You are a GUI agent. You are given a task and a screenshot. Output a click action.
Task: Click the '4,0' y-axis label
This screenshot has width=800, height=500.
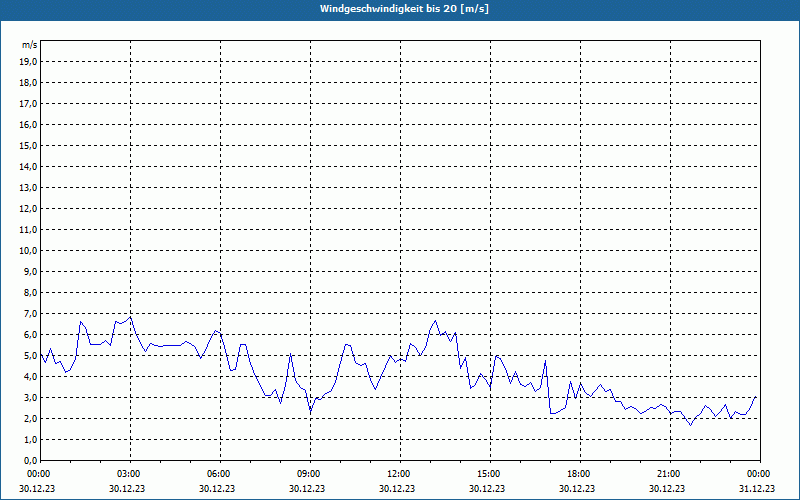31,377
